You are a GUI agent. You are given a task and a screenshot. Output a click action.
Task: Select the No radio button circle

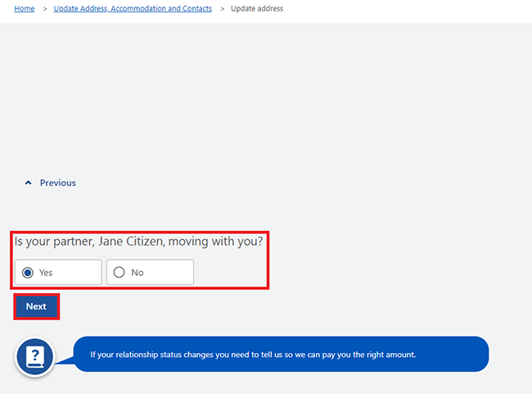(x=119, y=273)
